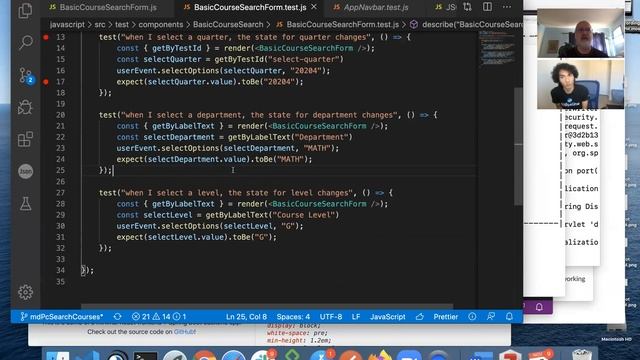This screenshot has height=360, width=640.
Task: Close the BasicCourseSearchForm.test.js tab
Action: click(314, 7)
